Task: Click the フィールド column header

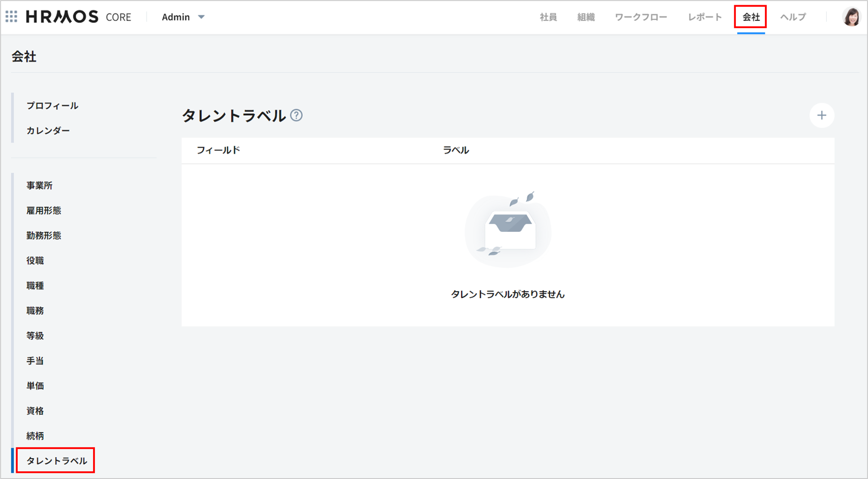Action: coord(218,150)
